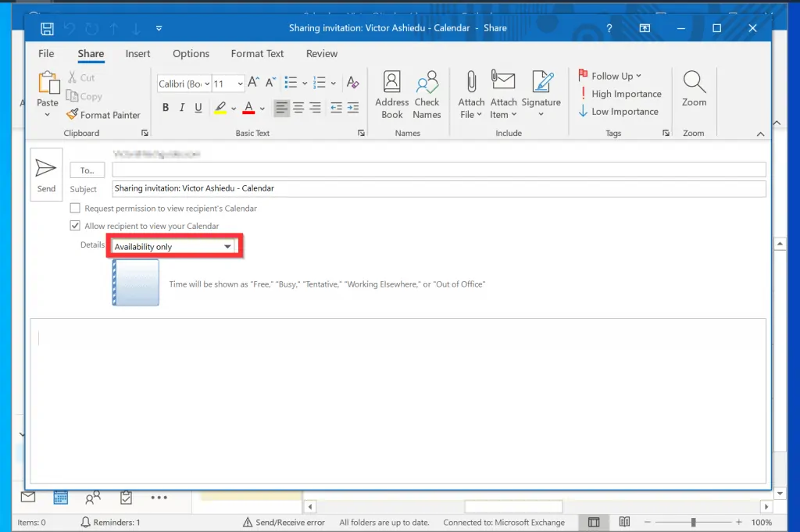Open the Format Text tab
800x532 pixels.
click(257, 54)
